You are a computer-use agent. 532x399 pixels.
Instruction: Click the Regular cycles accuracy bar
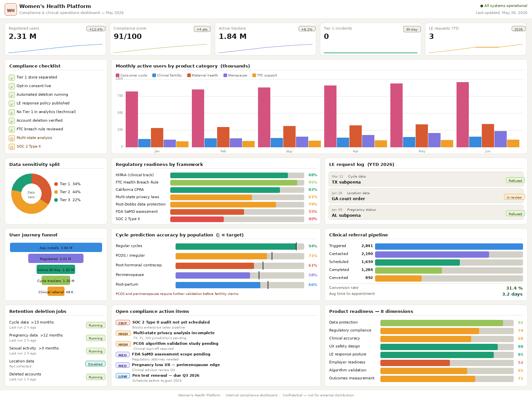[x=240, y=246]
